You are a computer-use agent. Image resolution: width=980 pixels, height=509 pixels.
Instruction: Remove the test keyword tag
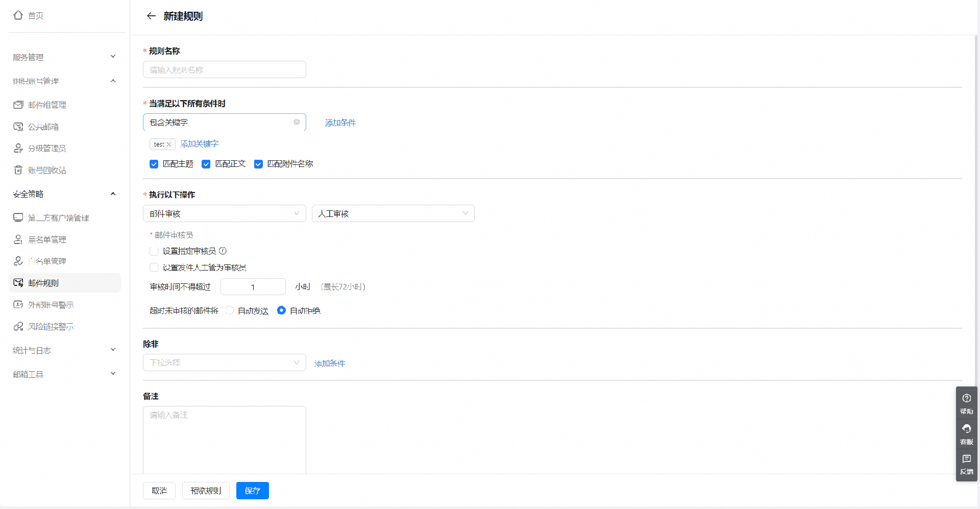point(169,144)
